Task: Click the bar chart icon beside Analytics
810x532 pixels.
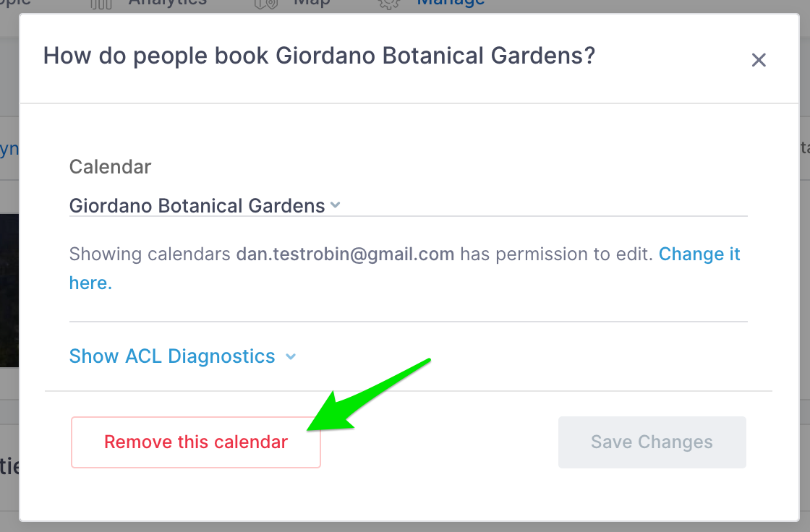Action: click(x=101, y=4)
